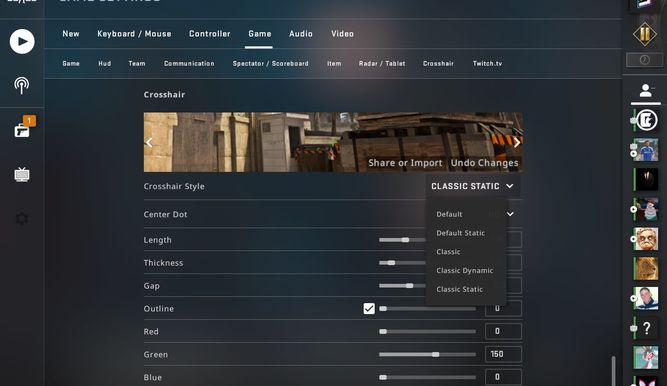Select the Game main tab
667x386 pixels.
pos(259,34)
